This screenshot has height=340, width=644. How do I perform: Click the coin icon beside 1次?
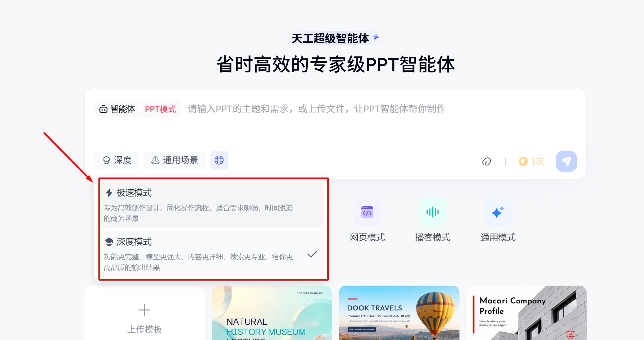point(523,161)
